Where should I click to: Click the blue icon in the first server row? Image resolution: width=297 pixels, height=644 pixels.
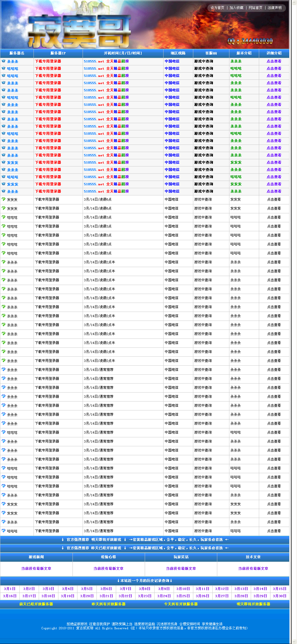tap(3, 61)
